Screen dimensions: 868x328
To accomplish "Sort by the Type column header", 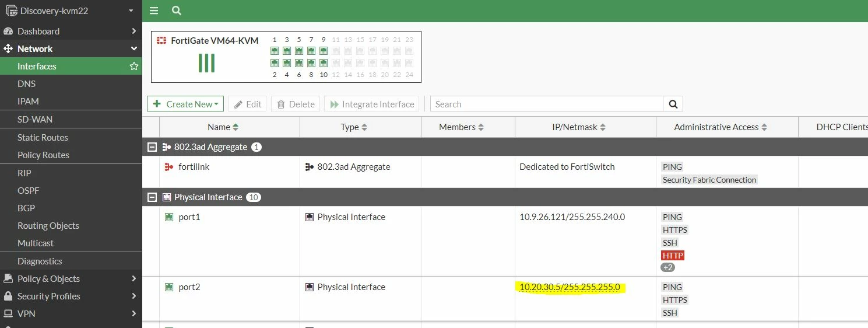I will pos(354,127).
